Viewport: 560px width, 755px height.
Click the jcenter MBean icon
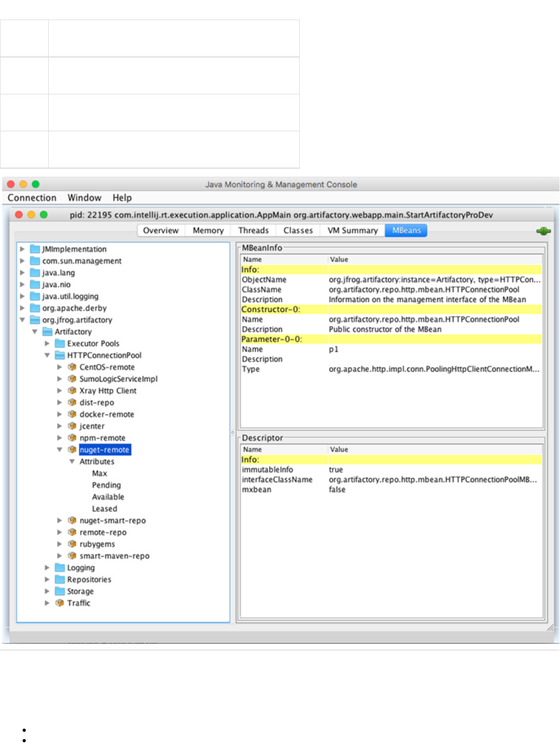[x=72, y=426]
